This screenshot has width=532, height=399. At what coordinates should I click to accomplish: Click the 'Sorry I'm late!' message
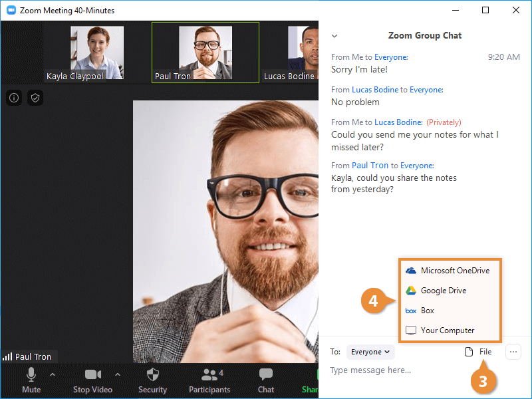(x=359, y=70)
